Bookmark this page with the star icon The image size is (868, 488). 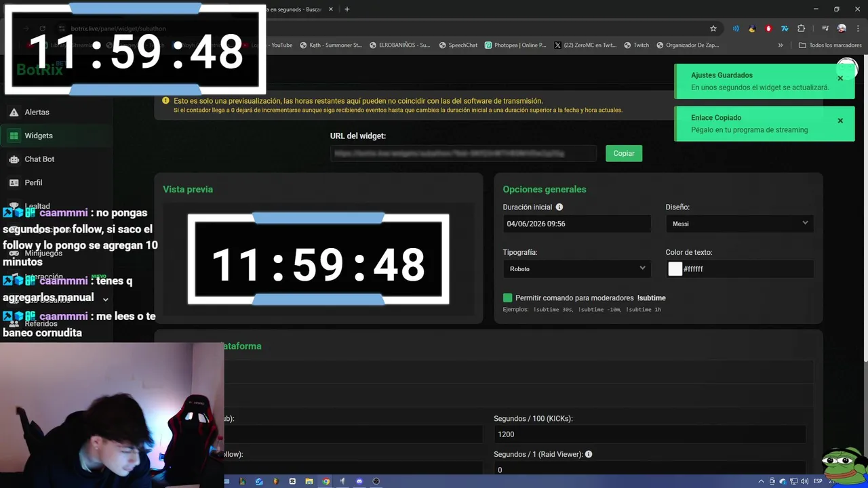point(713,28)
